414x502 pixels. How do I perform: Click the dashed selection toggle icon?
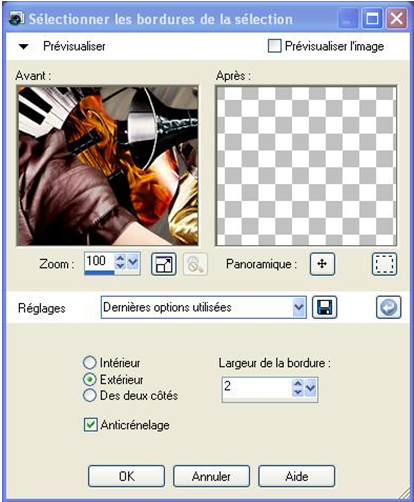[384, 264]
